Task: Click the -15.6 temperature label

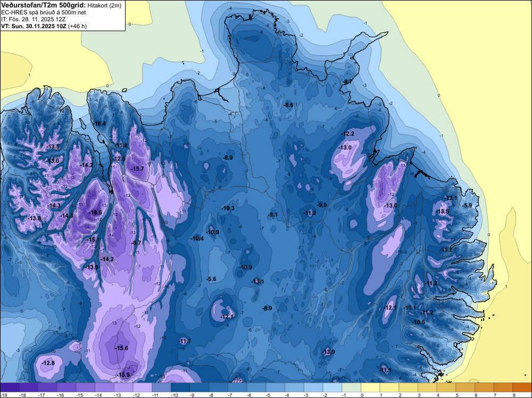Action: coord(121,348)
